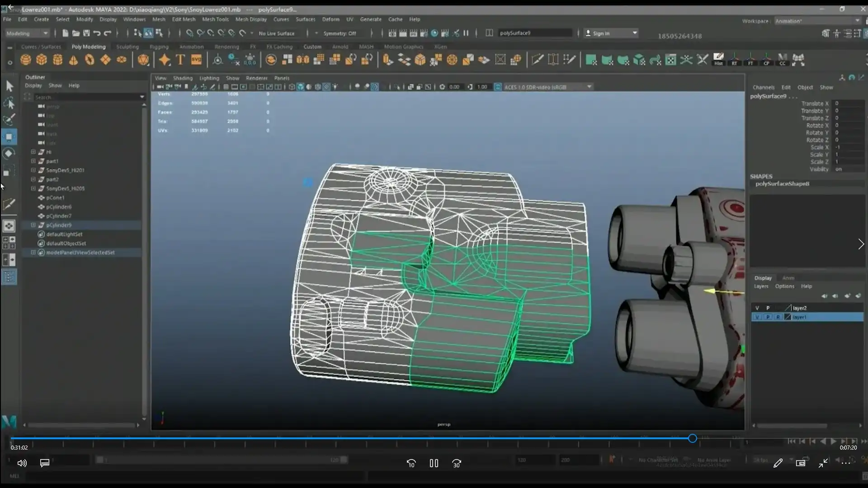The width and height of the screenshot is (868, 488).
Task: Click the save scene icon
Action: click(x=86, y=33)
